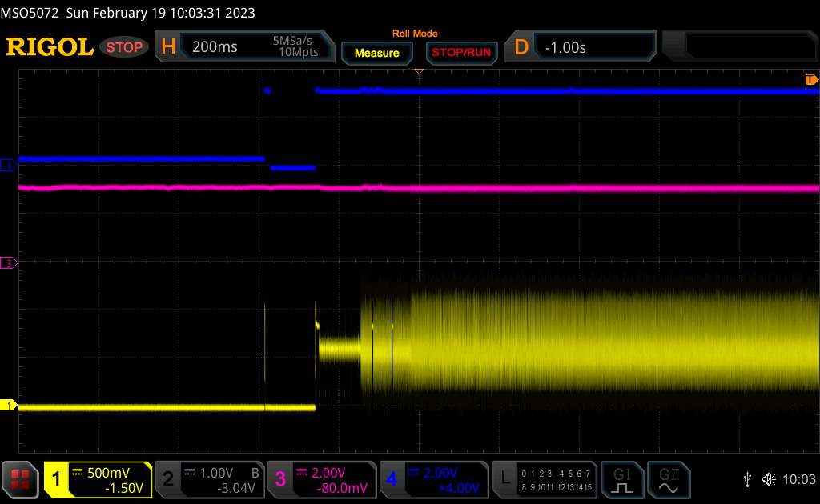Open channel 4 2.00V scale settings

pos(440,473)
